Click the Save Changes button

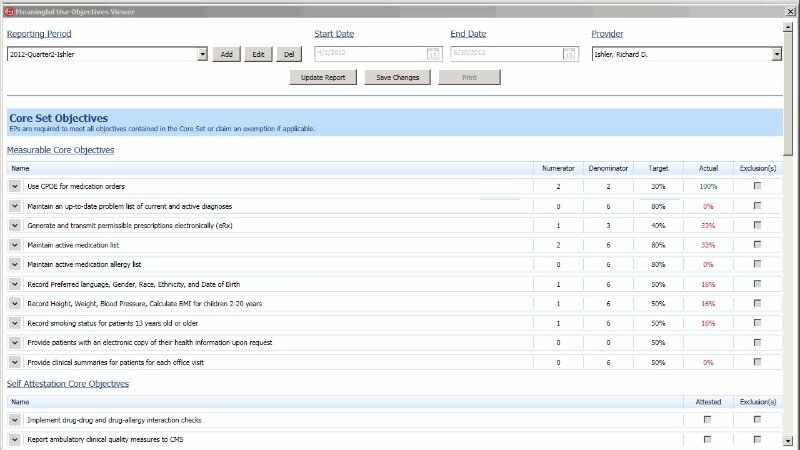click(x=398, y=77)
